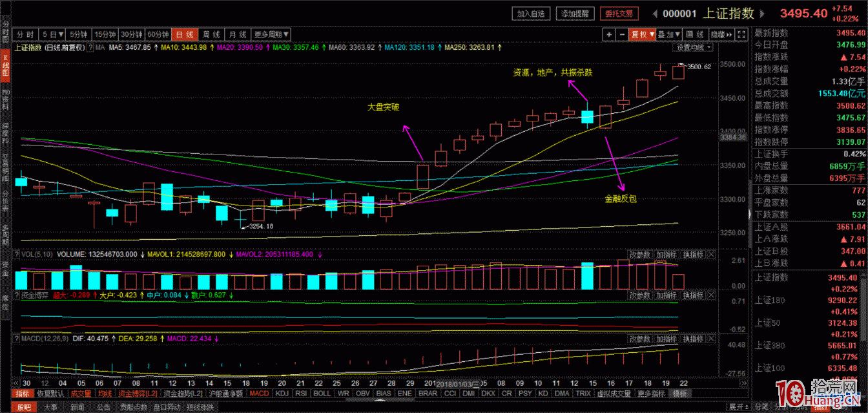The image size is (868, 413).
Task: Click 换指标 in 资金博弈 panel
Action: coord(692,295)
